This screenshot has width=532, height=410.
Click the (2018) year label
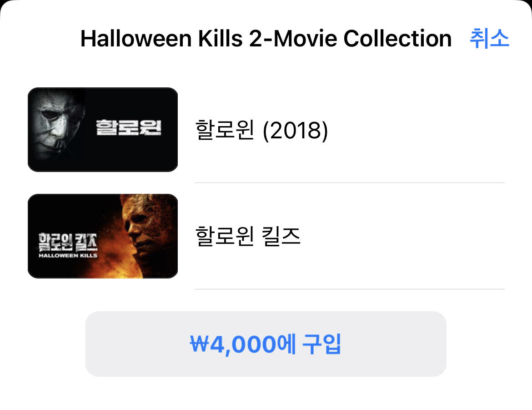(296, 130)
